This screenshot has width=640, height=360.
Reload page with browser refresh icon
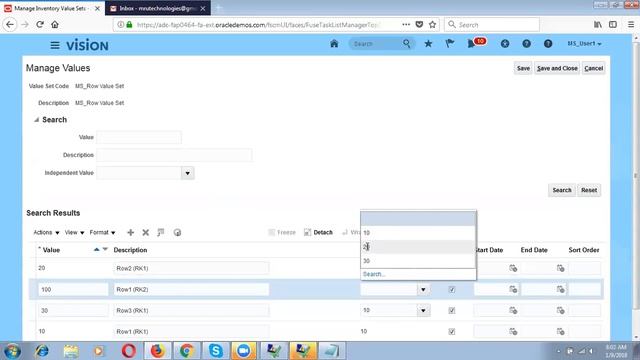40,24
